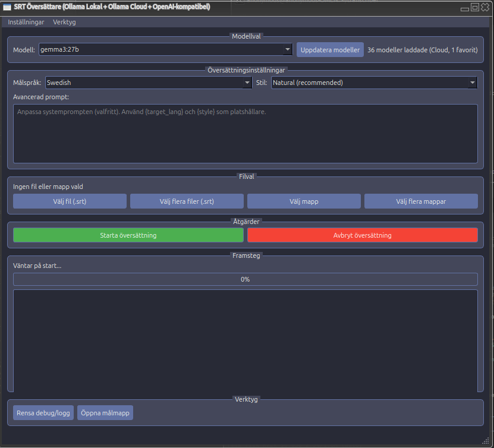Click the 0% progress bar

(x=246, y=279)
